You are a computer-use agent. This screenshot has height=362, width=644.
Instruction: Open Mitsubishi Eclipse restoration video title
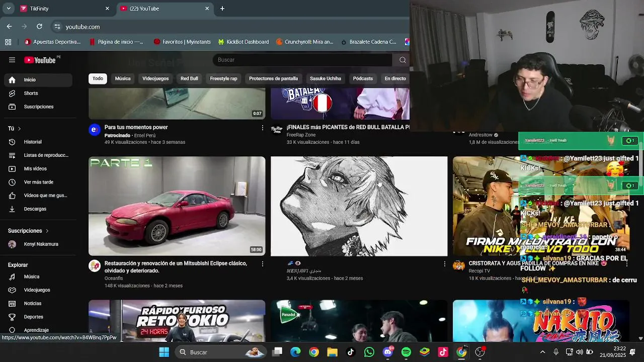(176, 267)
